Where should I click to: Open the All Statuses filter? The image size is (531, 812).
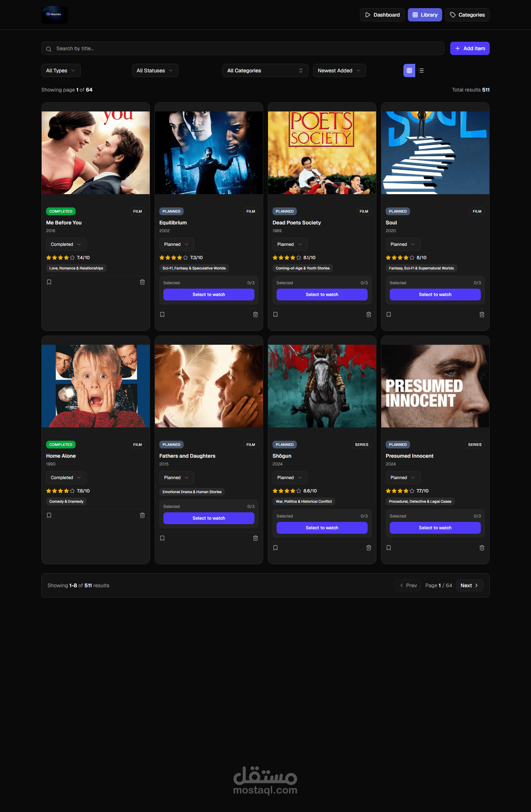pos(155,70)
